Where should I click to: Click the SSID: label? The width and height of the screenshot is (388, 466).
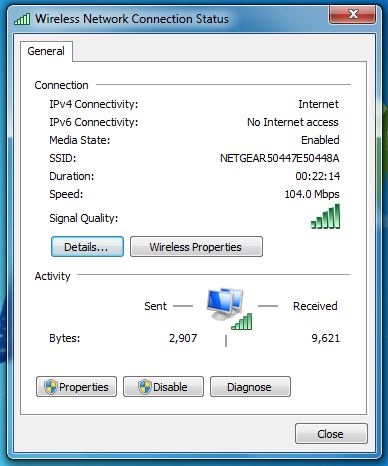tap(63, 158)
